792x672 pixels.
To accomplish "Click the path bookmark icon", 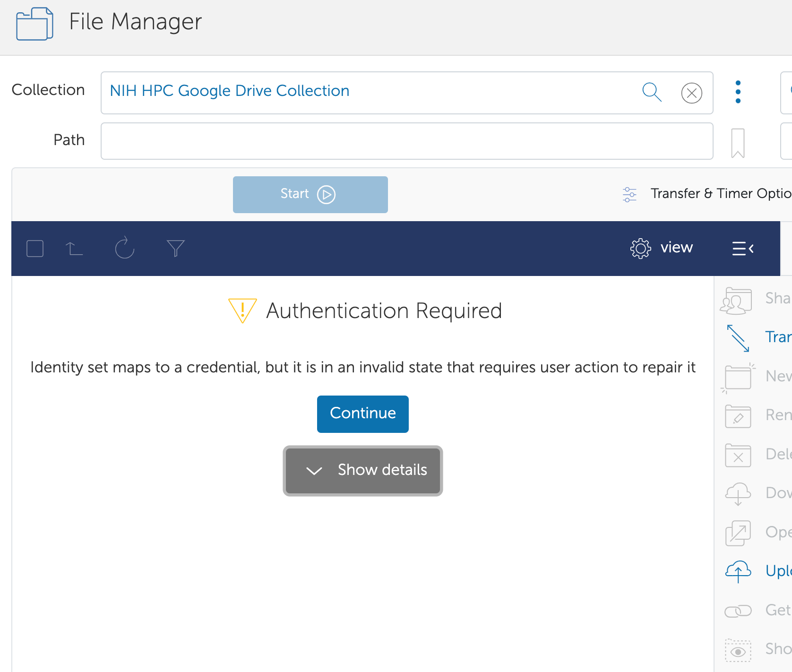I will [x=738, y=143].
